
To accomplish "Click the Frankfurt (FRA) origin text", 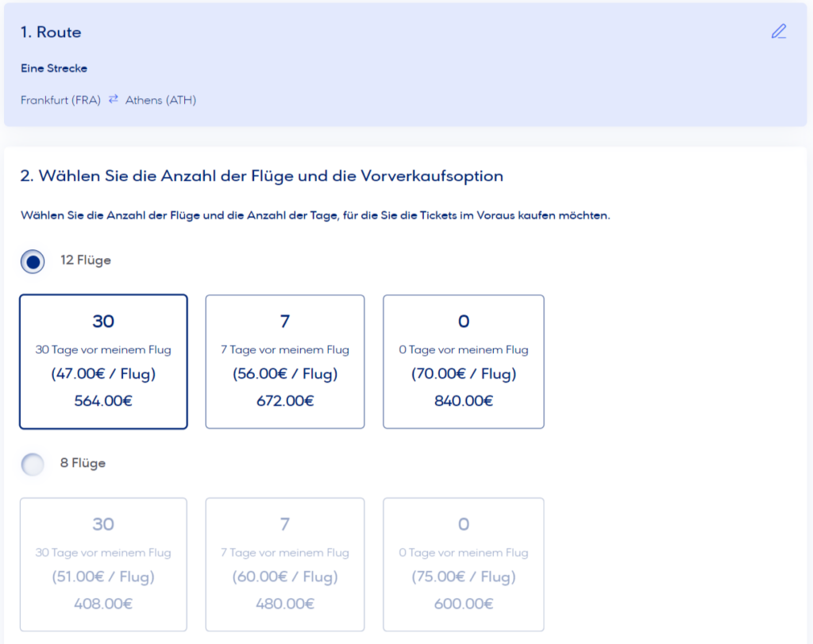I will (61, 100).
